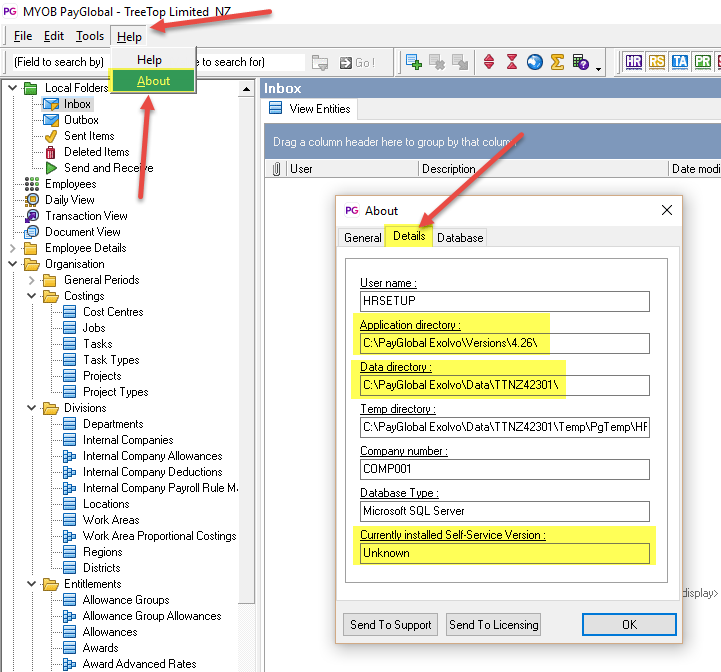721x672 pixels.
Task: Click the red up-down diamond sort icon
Action: [489, 62]
